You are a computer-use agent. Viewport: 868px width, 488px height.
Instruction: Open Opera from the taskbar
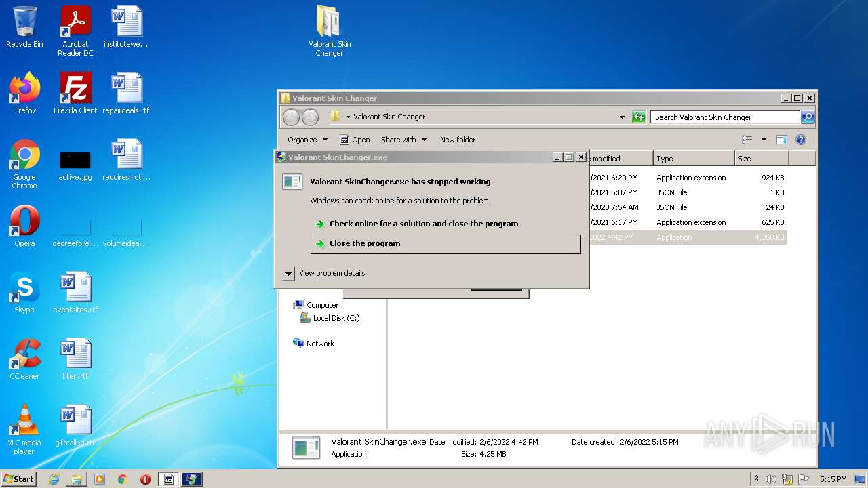pos(145,479)
